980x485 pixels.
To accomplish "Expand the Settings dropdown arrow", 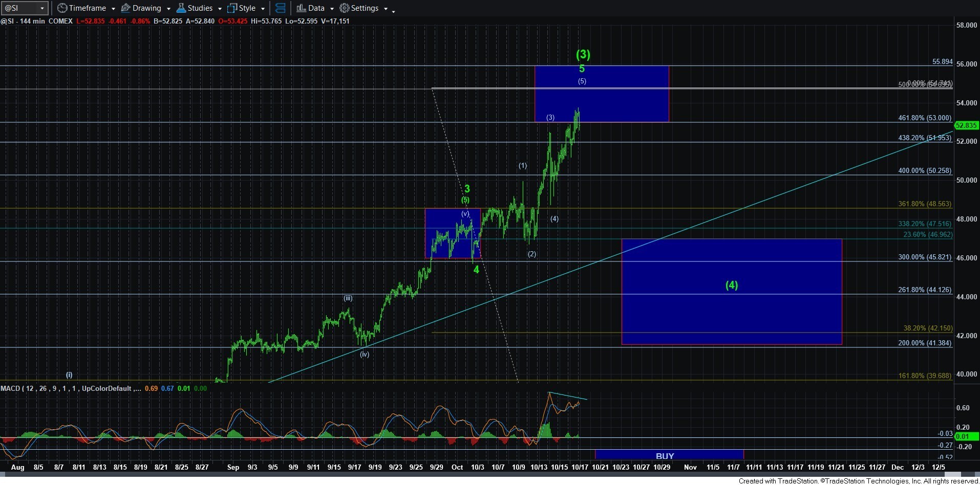I will pos(387,8).
